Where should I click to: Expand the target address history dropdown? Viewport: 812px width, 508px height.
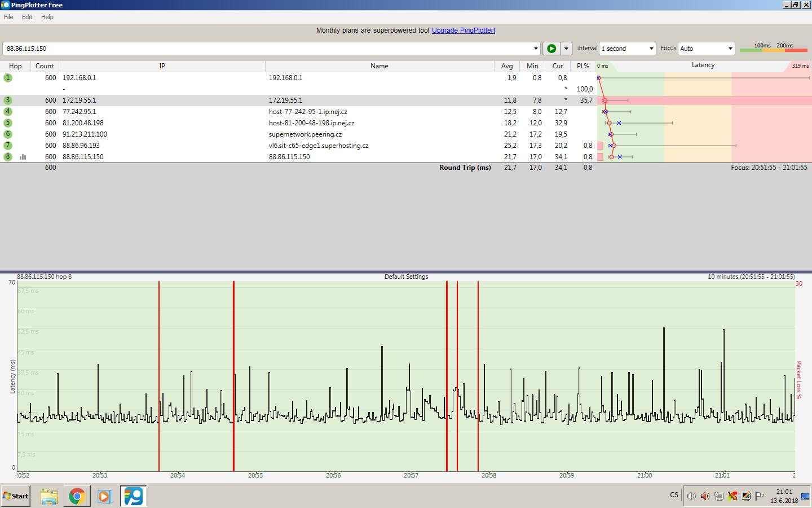point(536,49)
